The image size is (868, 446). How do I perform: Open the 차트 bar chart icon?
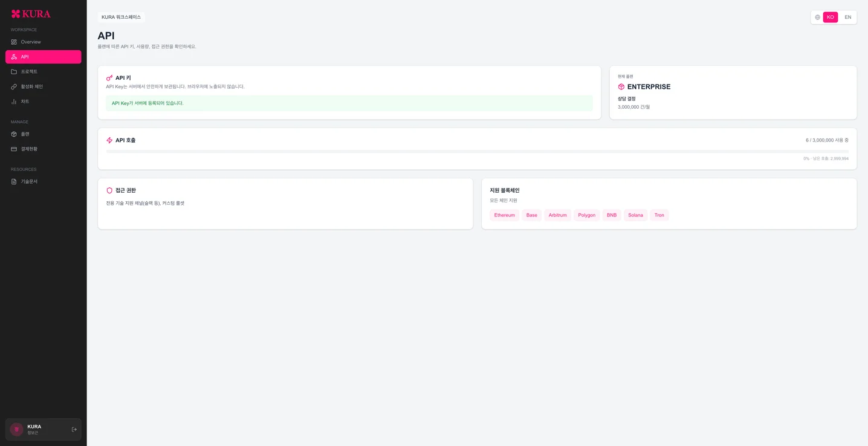14,102
